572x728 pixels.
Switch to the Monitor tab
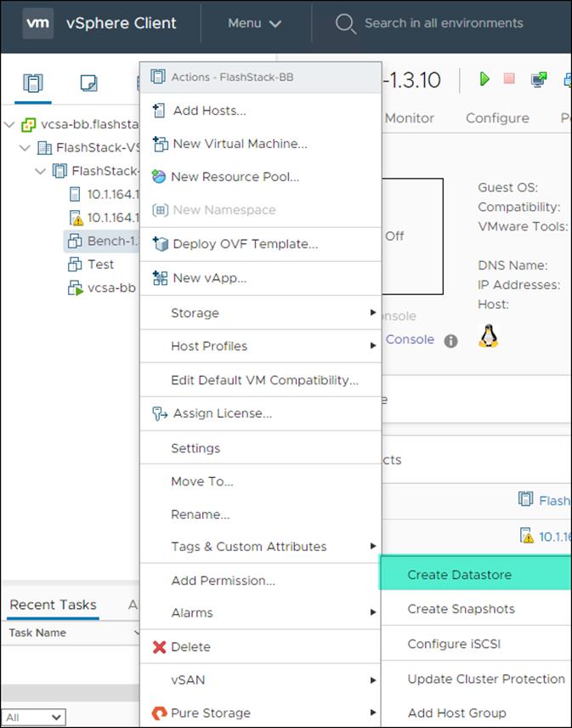410,118
